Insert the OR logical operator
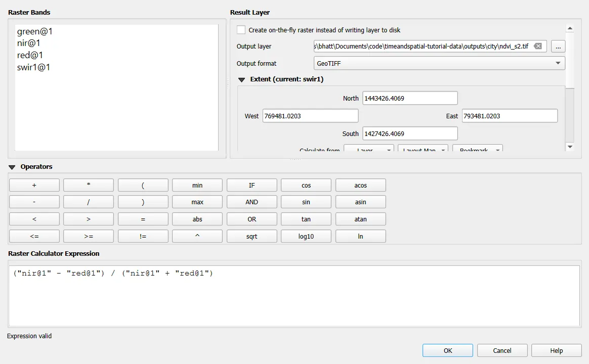Screen dimensions: 589x364 (251, 219)
